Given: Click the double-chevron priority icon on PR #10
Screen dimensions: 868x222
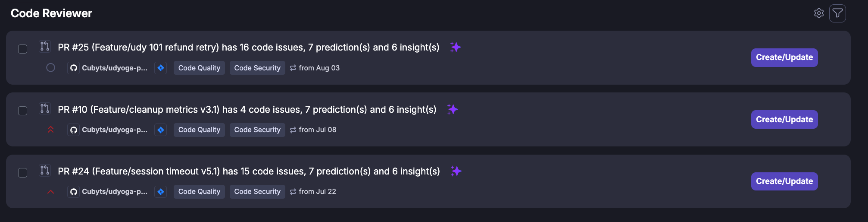Looking at the screenshot, I should (x=50, y=130).
